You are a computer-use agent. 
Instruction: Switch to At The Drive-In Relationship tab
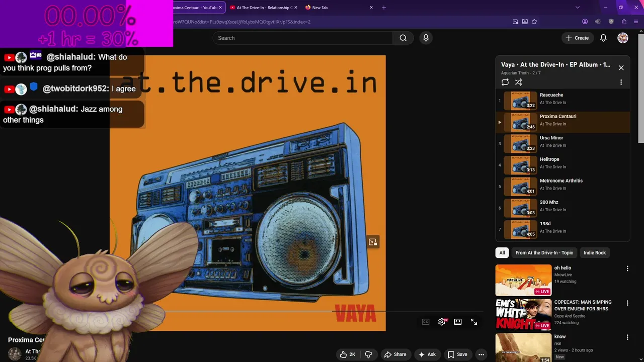(264, 8)
